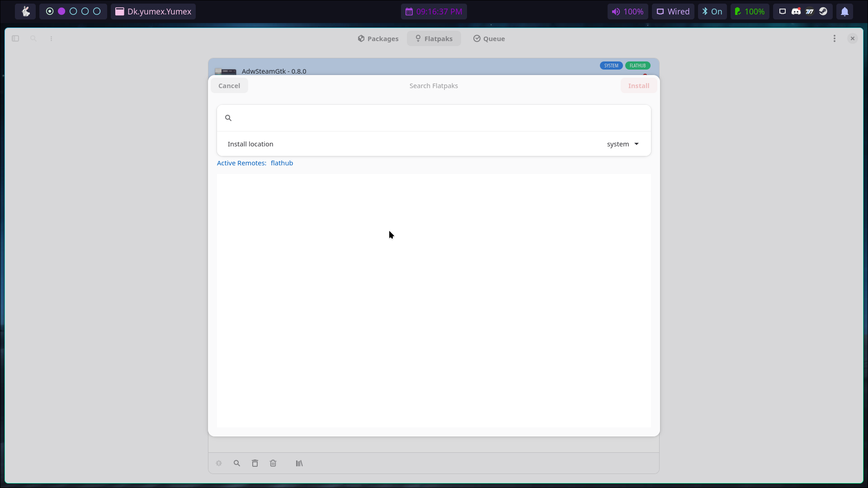Switch to the Packages tab
Image resolution: width=868 pixels, height=488 pixels.
[378, 39]
